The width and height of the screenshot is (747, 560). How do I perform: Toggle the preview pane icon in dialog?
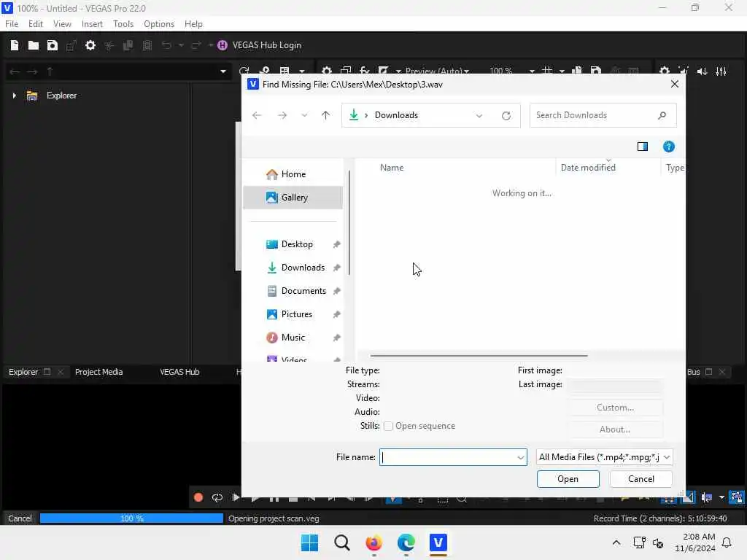pyautogui.click(x=642, y=147)
